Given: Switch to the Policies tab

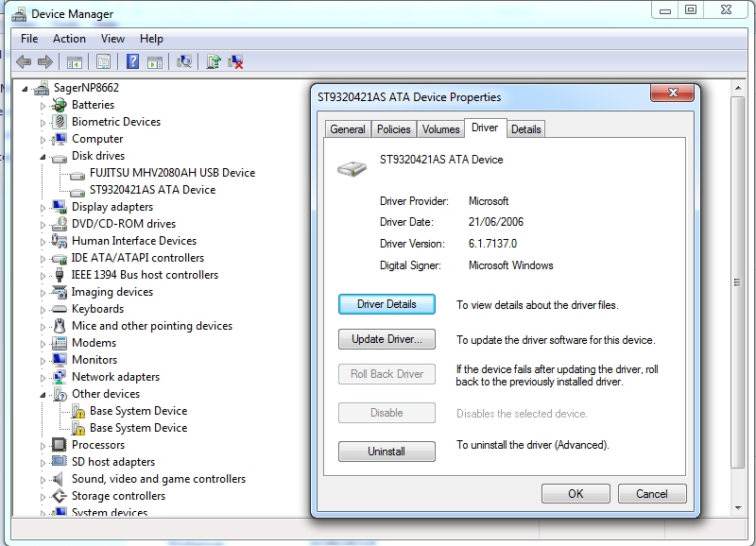Looking at the screenshot, I should [393, 129].
